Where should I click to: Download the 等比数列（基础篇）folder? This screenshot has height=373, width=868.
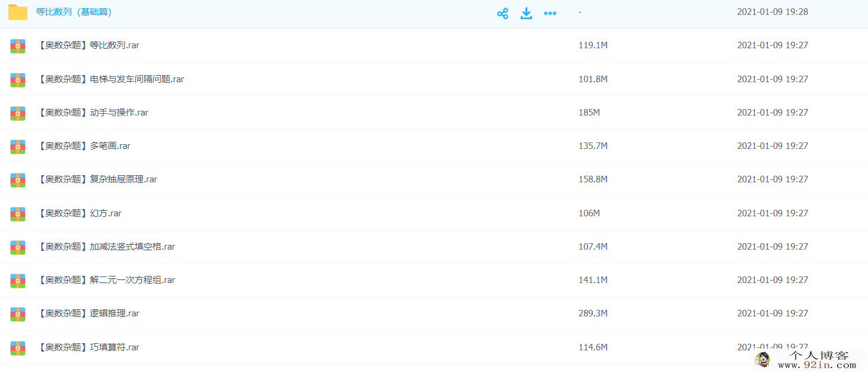[526, 13]
